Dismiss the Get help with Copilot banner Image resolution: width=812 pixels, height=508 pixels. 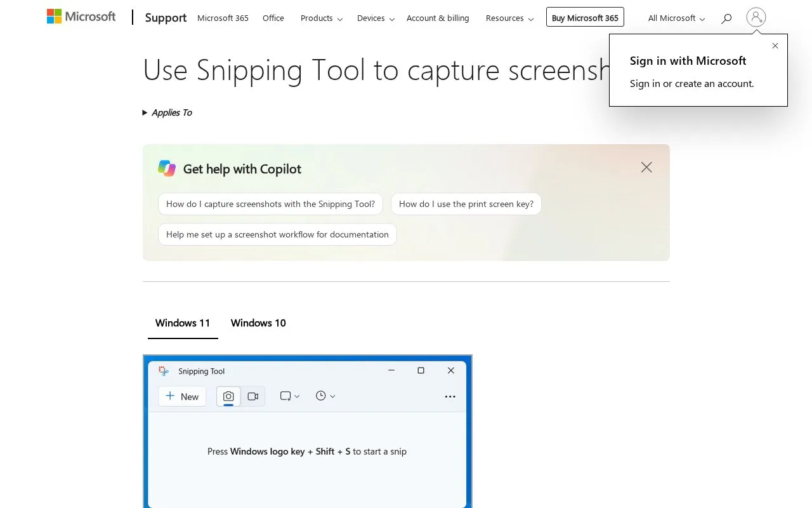coord(646,167)
